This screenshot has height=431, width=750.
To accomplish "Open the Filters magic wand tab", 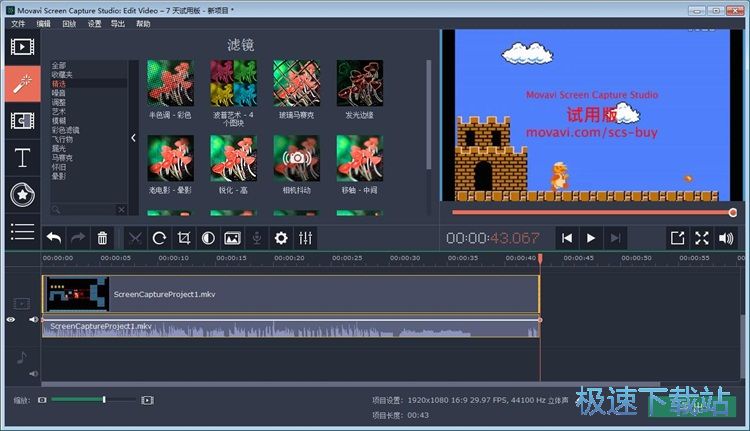I will point(22,83).
